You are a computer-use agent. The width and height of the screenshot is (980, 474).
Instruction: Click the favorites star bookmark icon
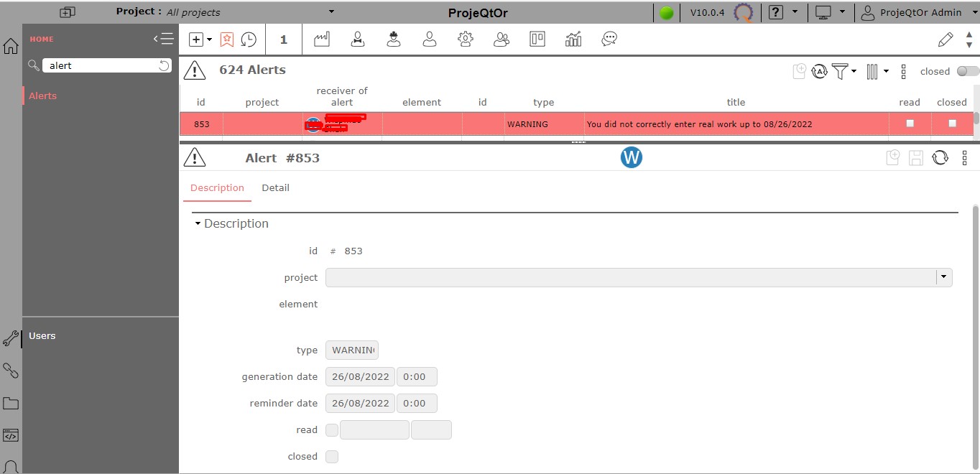[227, 39]
